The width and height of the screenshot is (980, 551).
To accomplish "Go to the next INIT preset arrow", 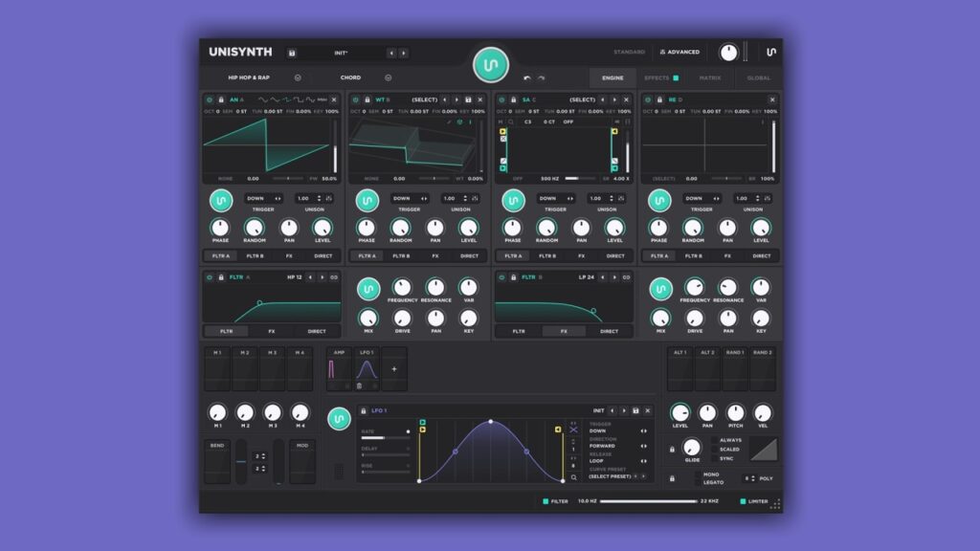I will pyautogui.click(x=404, y=54).
